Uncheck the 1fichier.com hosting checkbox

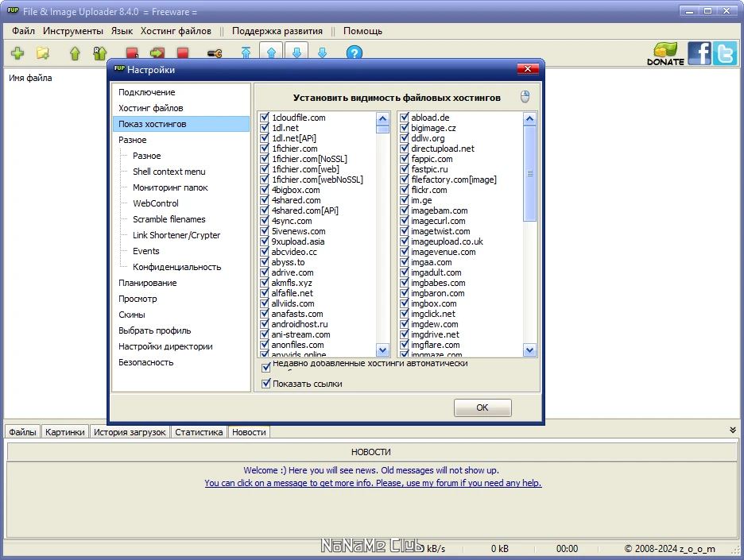point(263,149)
